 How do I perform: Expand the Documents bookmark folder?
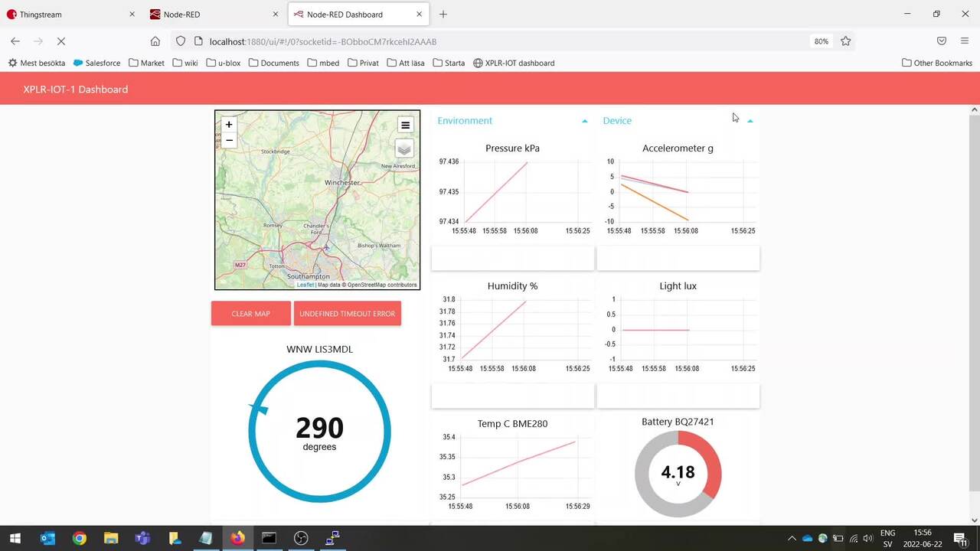pyautogui.click(x=273, y=63)
